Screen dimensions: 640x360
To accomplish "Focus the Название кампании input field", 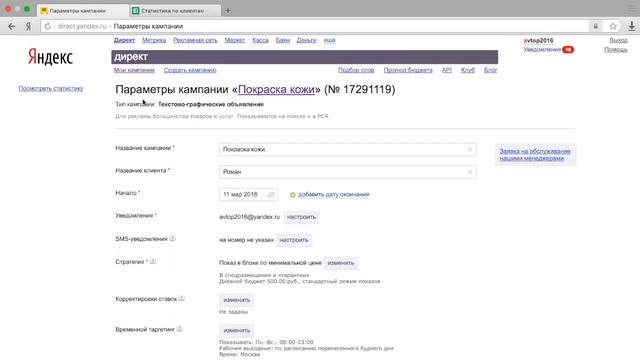I will click(348, 149).
